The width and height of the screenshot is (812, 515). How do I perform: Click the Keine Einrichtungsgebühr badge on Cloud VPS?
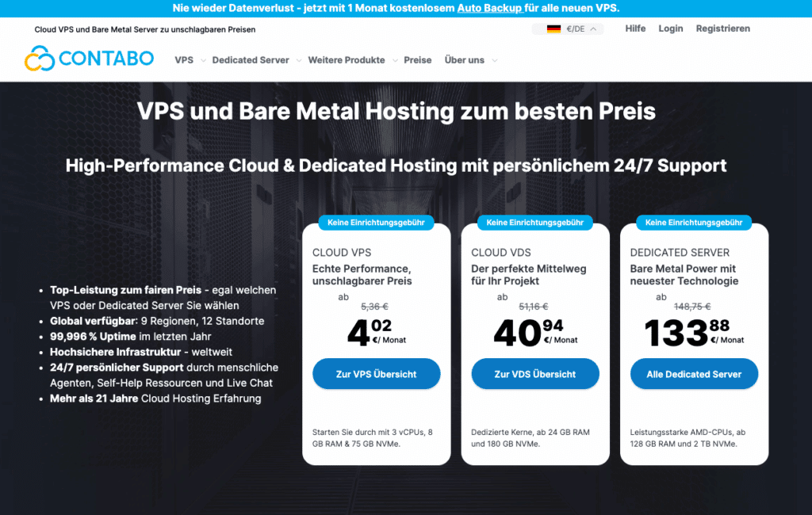[376, 223]
